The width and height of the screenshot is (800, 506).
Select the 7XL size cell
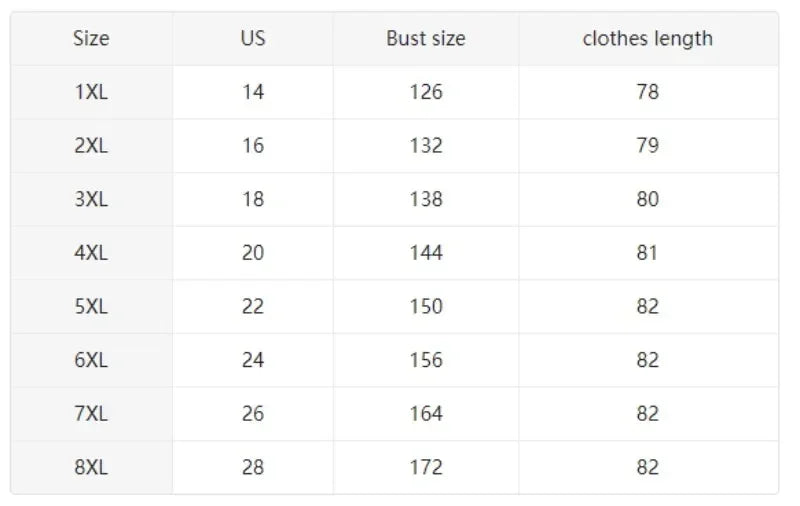pyautogui.click(x=91, y=413)
